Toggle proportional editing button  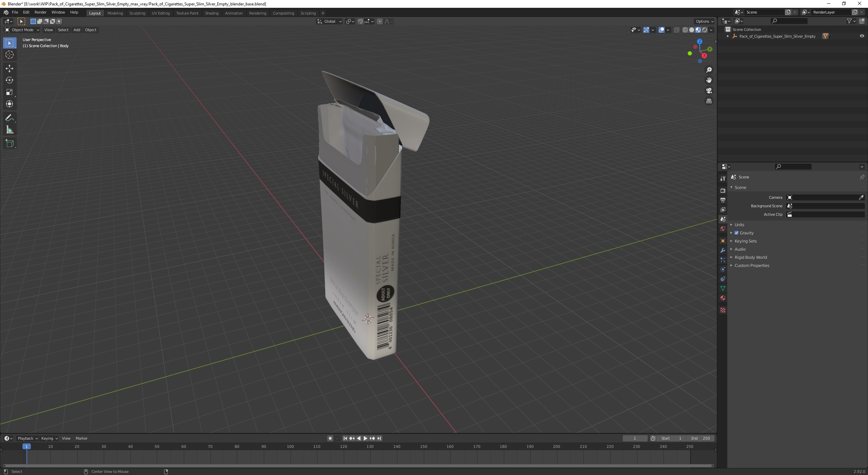point(380,21)
